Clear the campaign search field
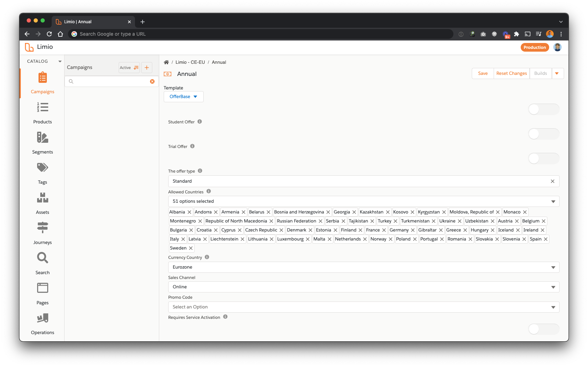 click(x=152, y=81)
